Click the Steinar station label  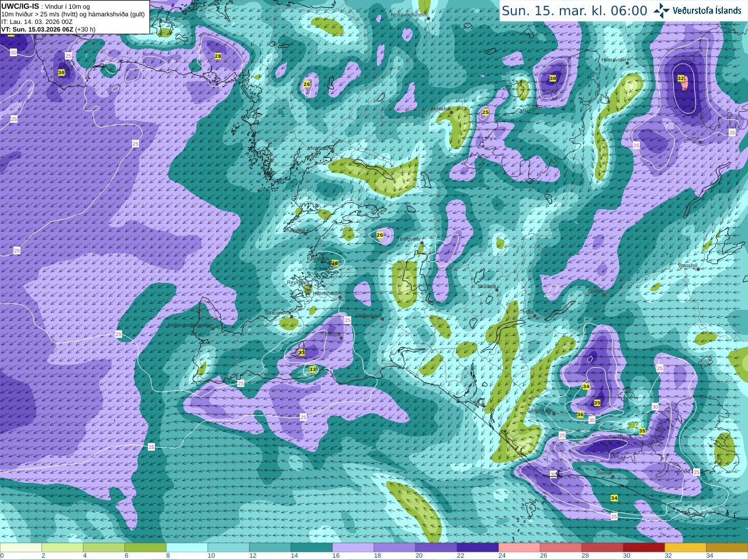[604, 473]
